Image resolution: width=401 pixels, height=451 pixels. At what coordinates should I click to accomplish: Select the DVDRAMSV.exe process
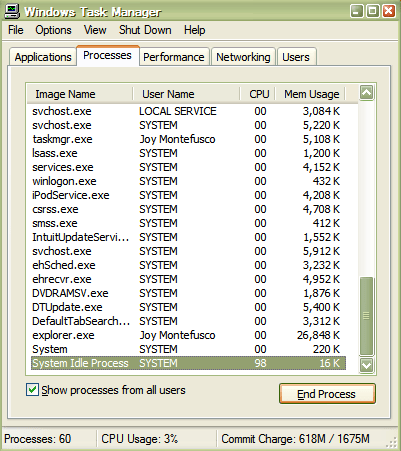point(188,293)
